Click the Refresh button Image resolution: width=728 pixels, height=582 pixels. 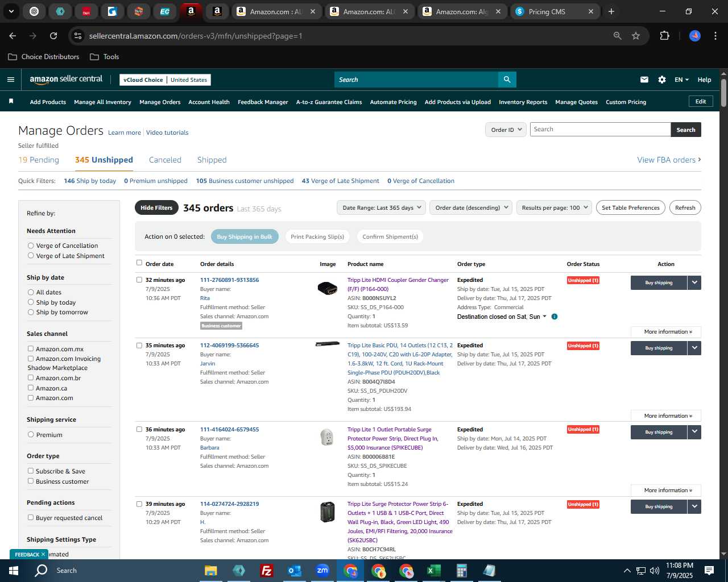(x=685, y=207)
